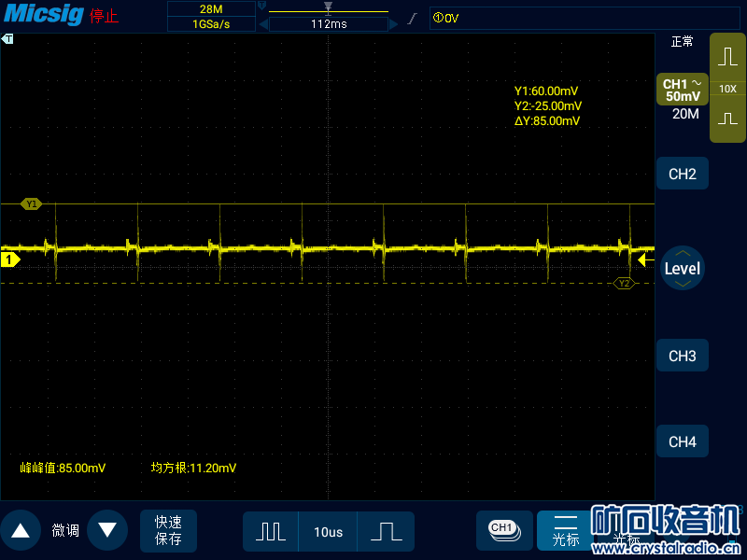
Task: Tap the Y1:60.00mV cursor readout
Action: [546, 91]
